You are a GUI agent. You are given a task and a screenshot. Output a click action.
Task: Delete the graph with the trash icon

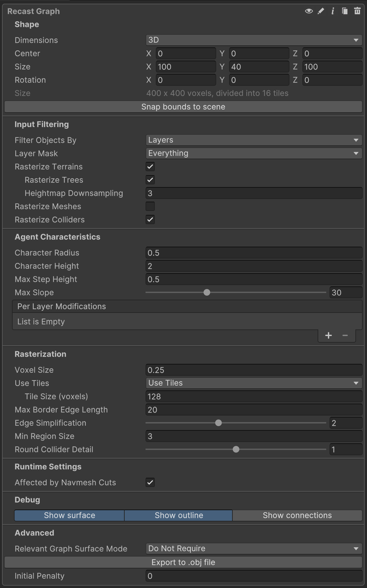click(357, 11)
